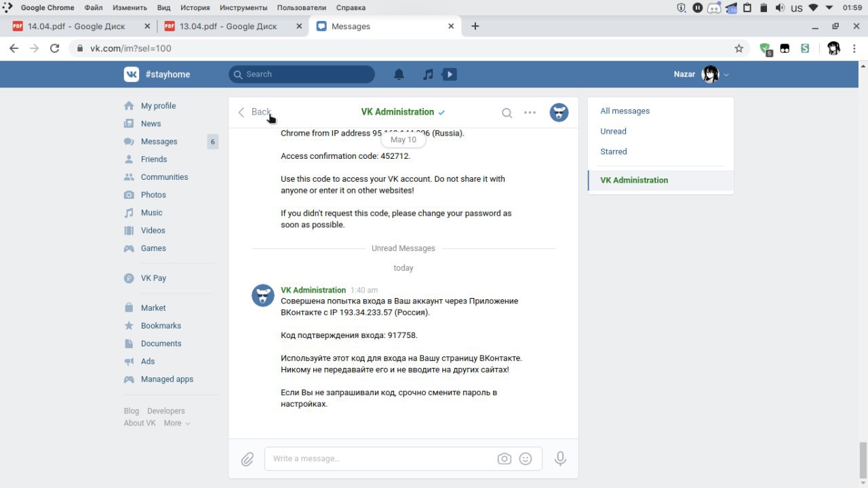
Task: Go back with Chrome back arrow
Action: (14, 48)
